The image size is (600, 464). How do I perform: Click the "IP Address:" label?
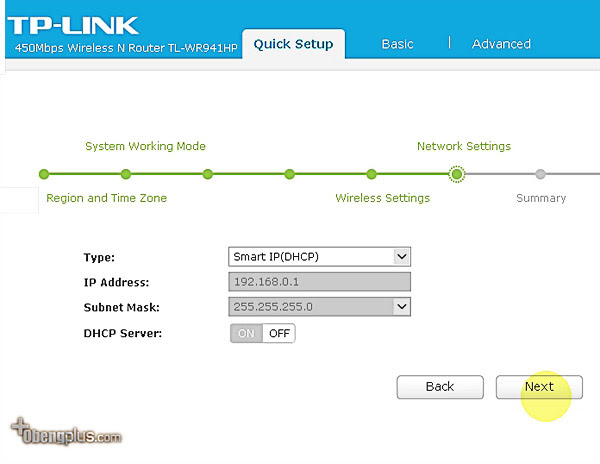[116, 282]
